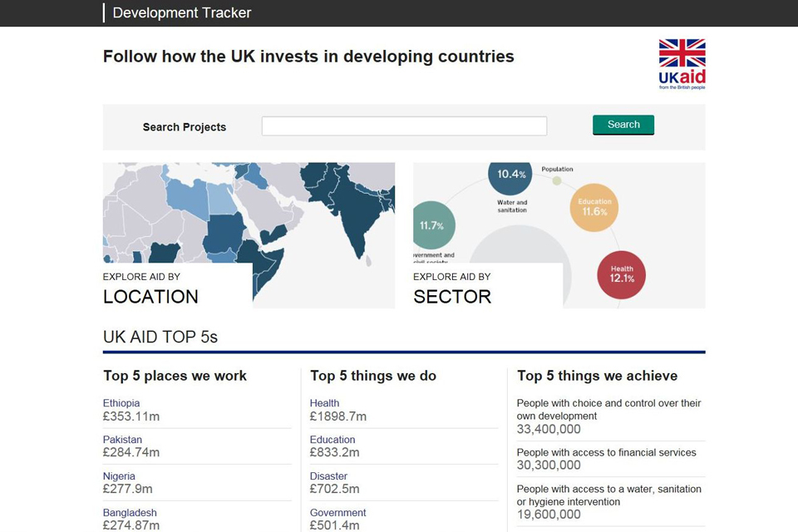Image resolution: width=798 pixels, height=532 pixels.
Task: Click the Health 12.1% red bubble
Action: (x=621, y=274)
